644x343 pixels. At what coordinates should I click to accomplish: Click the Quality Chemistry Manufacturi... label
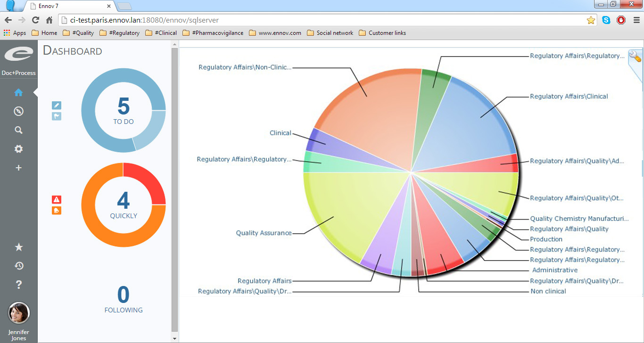(x=579, y=219)
